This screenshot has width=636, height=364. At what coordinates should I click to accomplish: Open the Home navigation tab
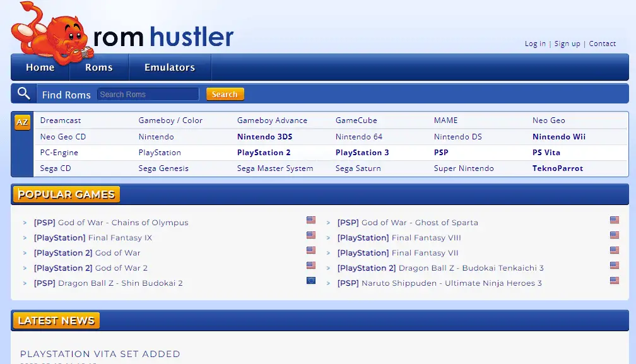[40, 68]
